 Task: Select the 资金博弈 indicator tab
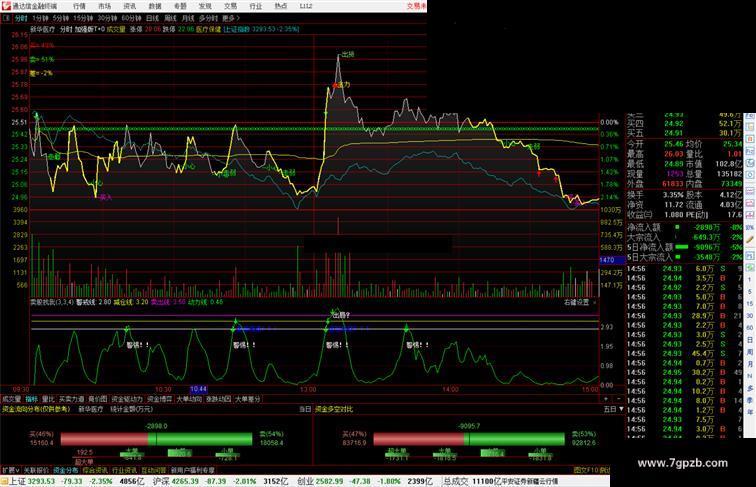160,399
